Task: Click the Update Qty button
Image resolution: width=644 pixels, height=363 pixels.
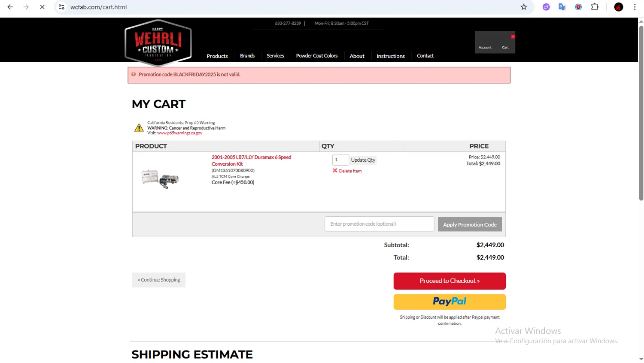Action: (x=363, y=160)
